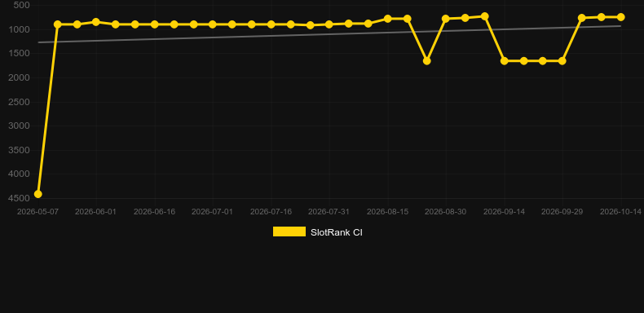Click the 2026-06-01 x-axis label

[95, 212]
